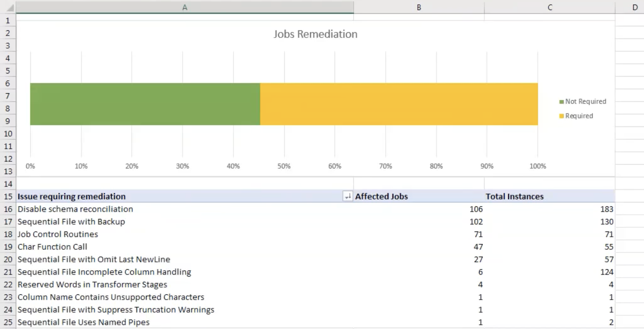Select the Job Control Routines cell

coord(58,234)
